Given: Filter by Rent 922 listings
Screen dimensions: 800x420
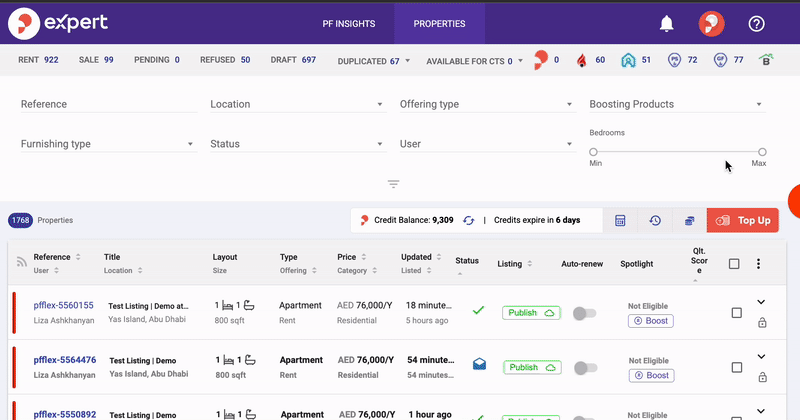Looking at the screenshot, I should pyautogui.click(x=38, y=60).
